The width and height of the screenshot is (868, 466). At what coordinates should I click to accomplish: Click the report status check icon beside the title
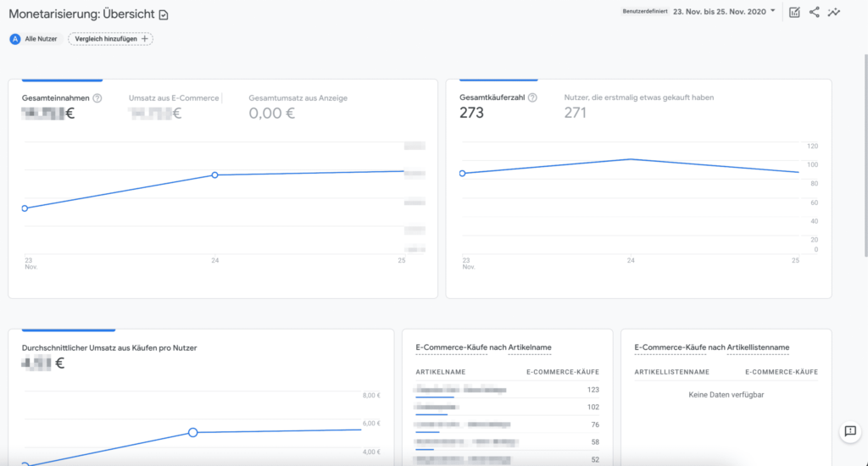(164, 15)
